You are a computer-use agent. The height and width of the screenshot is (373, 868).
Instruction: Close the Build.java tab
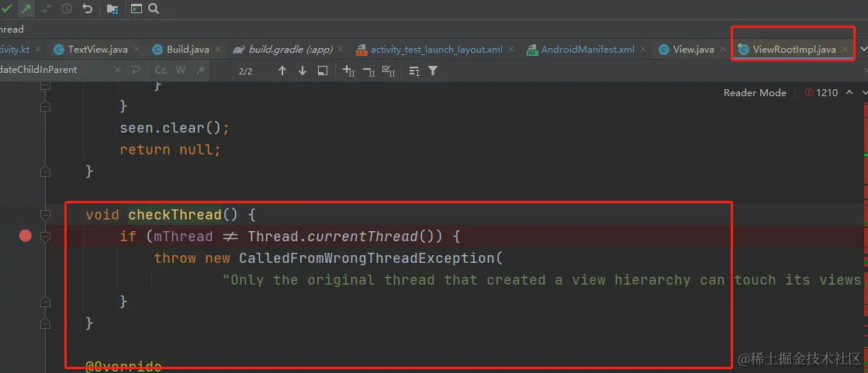point(217,50)
